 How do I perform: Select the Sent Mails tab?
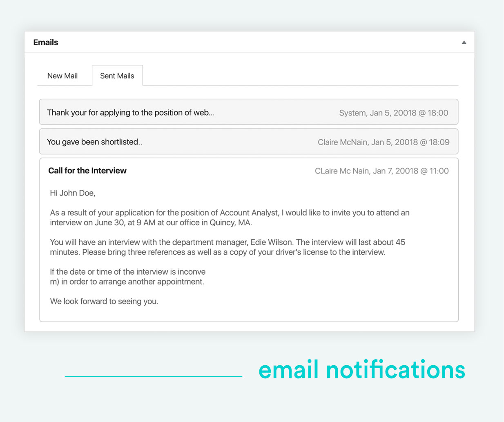coord(117,76)
